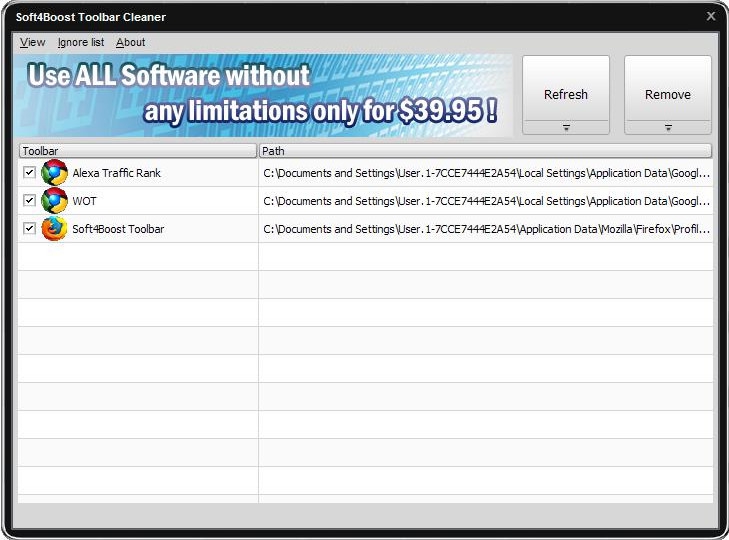
Task: Click the Alexa Traffic Rank path cell
Action: point(486,173)
